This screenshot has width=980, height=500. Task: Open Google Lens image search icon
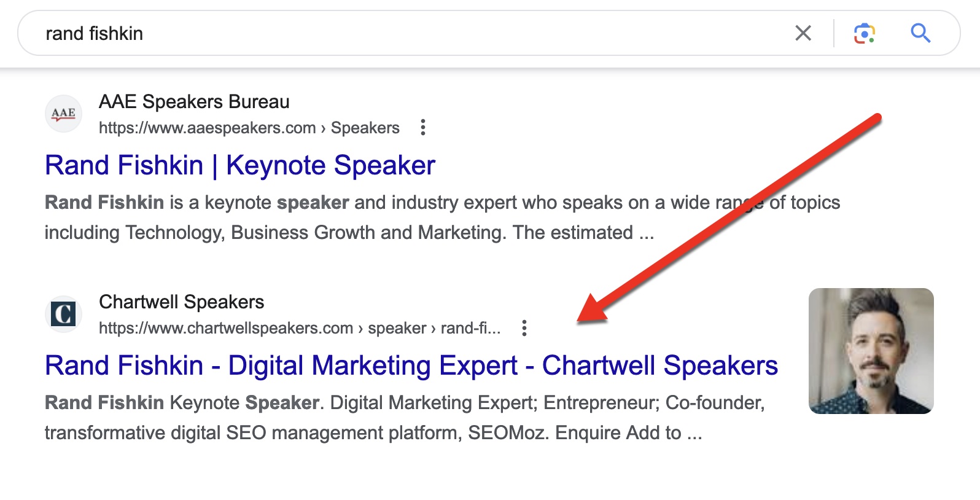click(864, 33)
